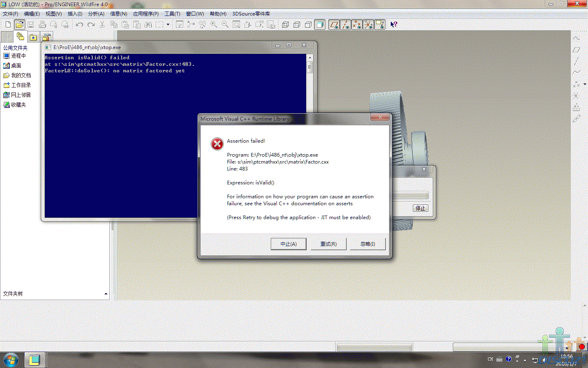The image size is (588, 368).
Task: Switch to the Model Tree navigator tab
Action: pyautogui.click(x=7, y=37)
